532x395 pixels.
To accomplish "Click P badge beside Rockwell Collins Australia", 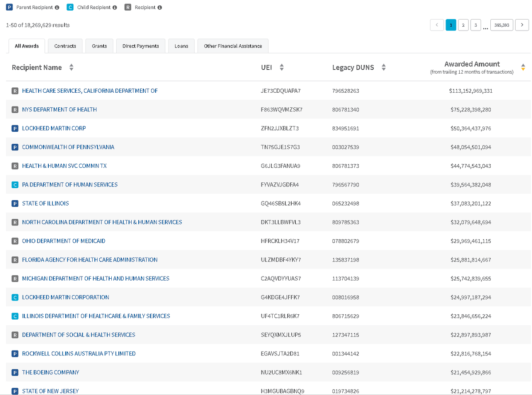I will coord(15,354).
